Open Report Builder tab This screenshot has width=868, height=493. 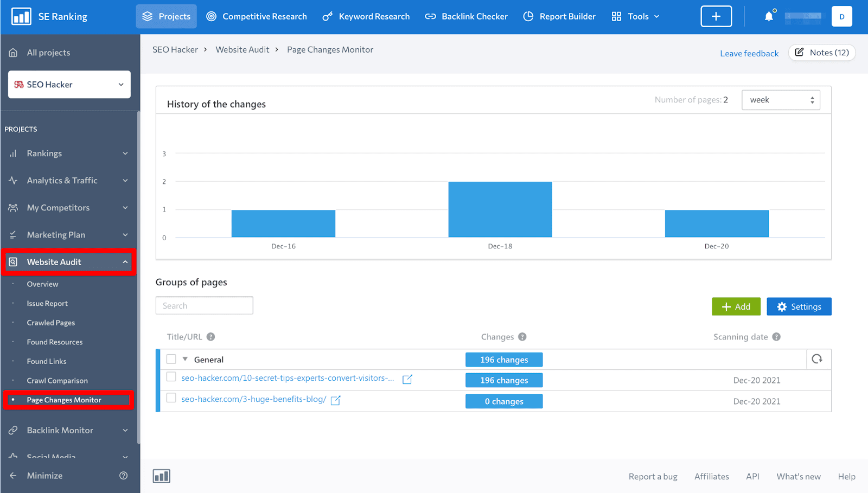(x=559, y=16)
